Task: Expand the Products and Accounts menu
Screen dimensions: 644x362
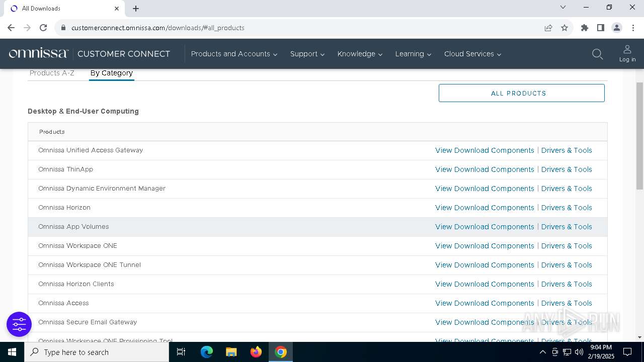Action: 234,54
